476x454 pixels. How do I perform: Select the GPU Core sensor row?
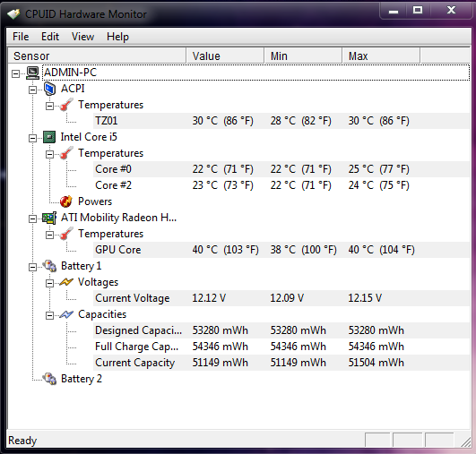(x=281, y=250)
